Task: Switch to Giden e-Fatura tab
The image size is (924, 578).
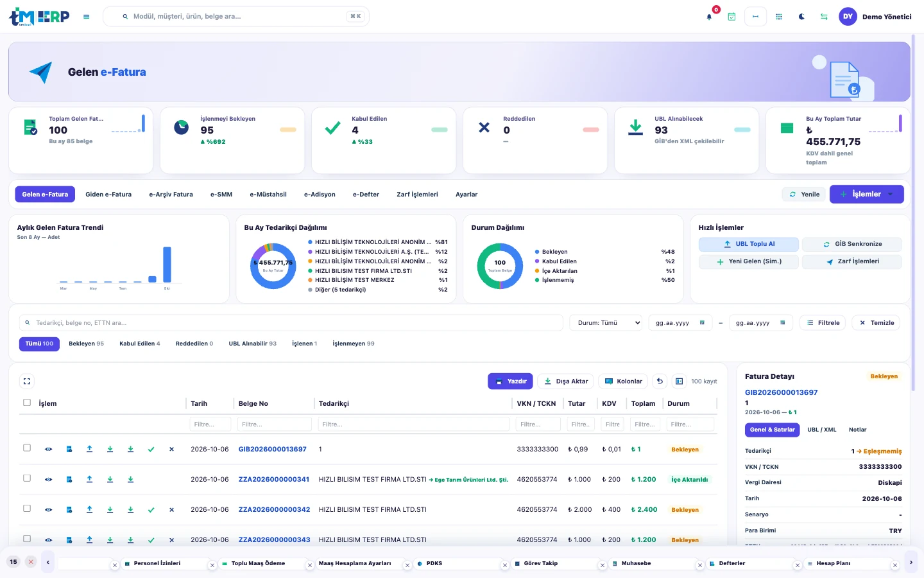Action: coord(108,194)
